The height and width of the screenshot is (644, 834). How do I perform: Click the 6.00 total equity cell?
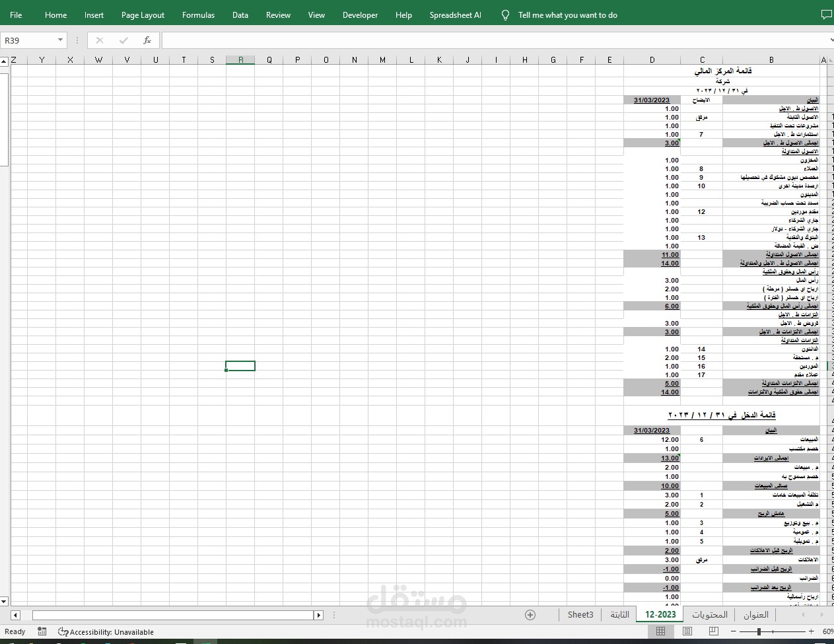(x=652, y=306)
